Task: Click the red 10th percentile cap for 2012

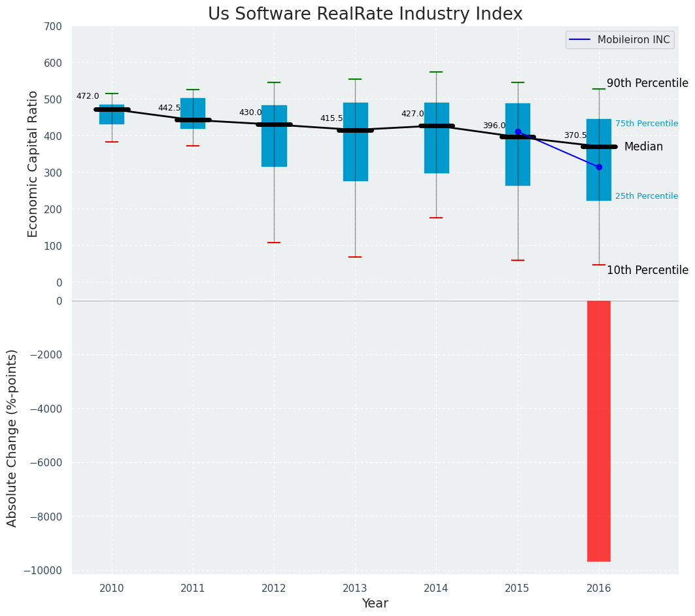Action: [x=274, y=243]
